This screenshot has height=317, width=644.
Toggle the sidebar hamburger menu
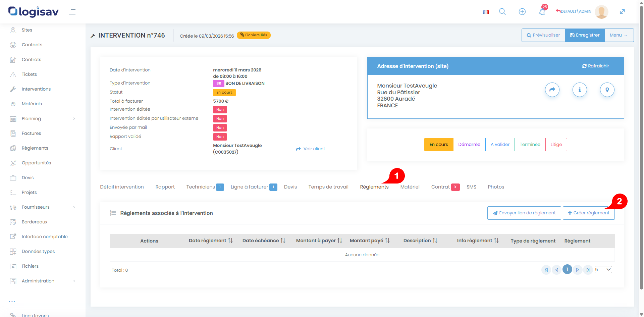(x=71, y=12)
